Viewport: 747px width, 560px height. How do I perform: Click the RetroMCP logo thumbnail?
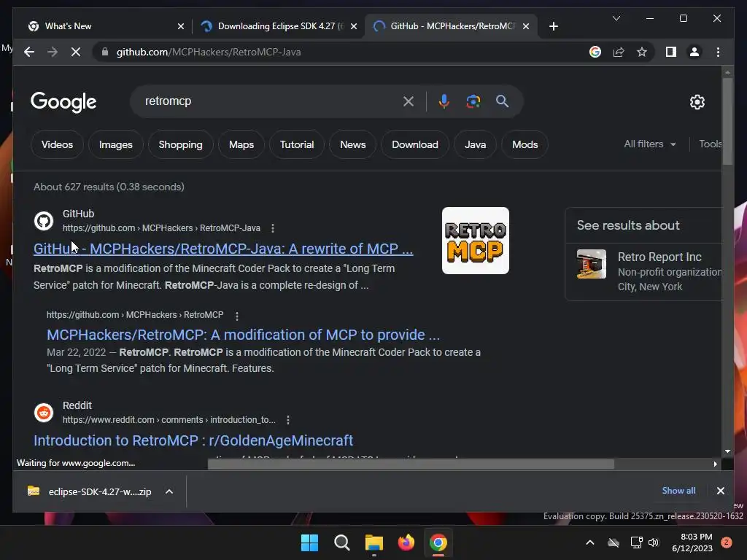coord(476,241)
